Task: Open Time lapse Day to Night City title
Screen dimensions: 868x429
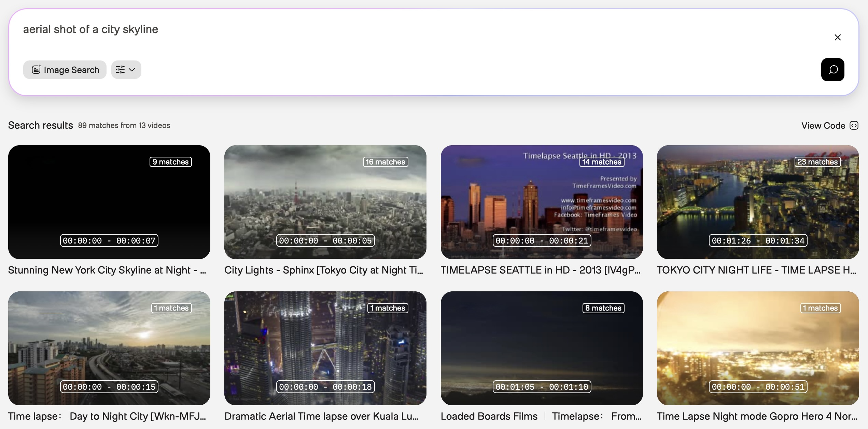Action: click(107, 416)
